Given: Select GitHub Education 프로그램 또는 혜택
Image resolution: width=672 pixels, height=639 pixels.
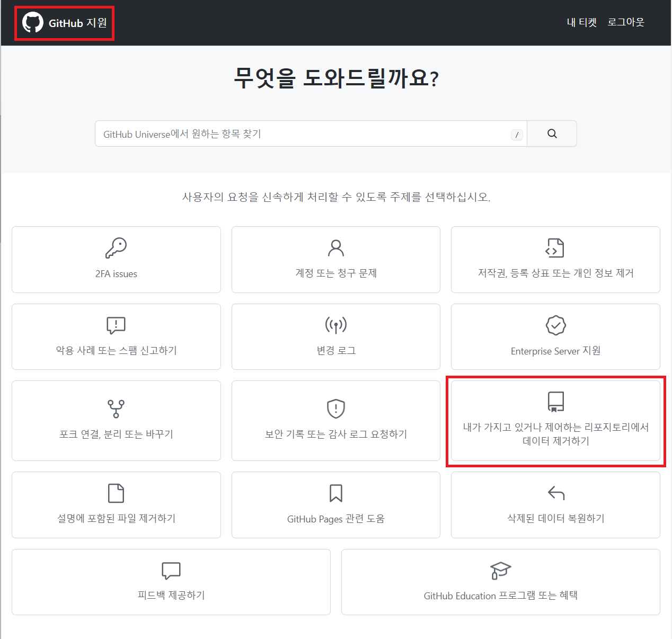Looking at the screenshot, I should [500, 582].
